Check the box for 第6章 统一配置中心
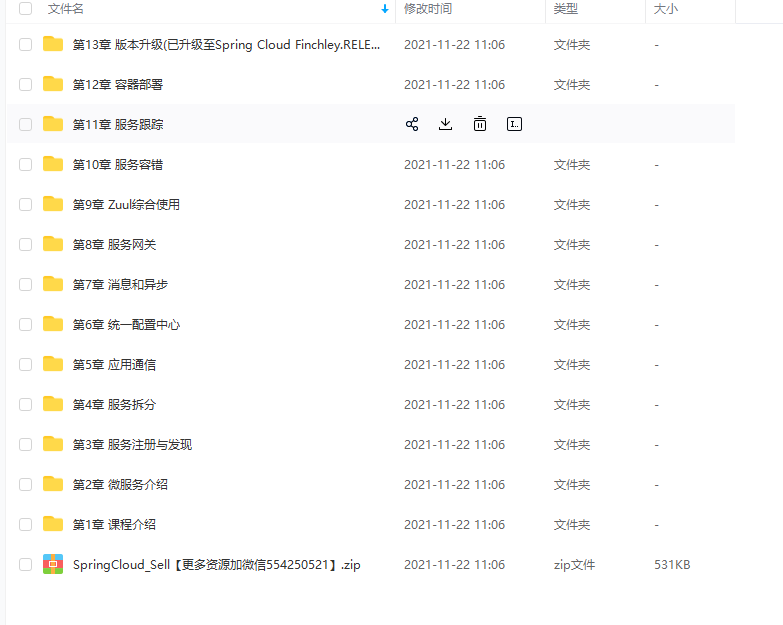 25,324
